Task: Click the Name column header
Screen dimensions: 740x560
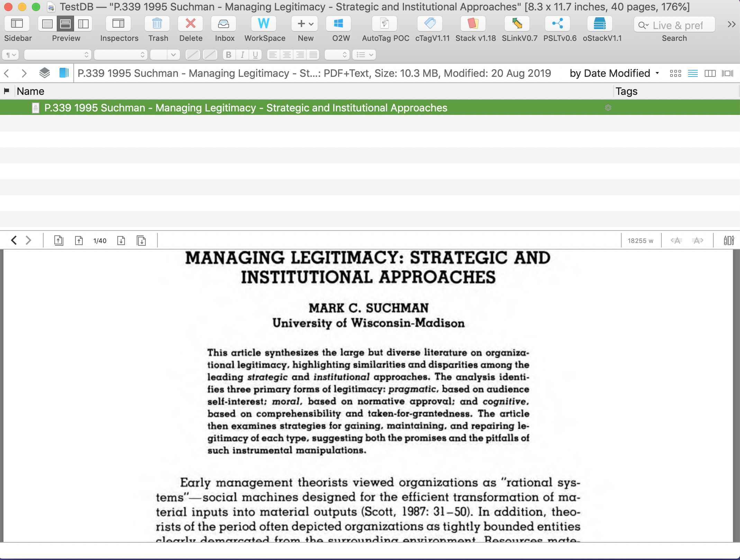Action: [x=30, y=91]
